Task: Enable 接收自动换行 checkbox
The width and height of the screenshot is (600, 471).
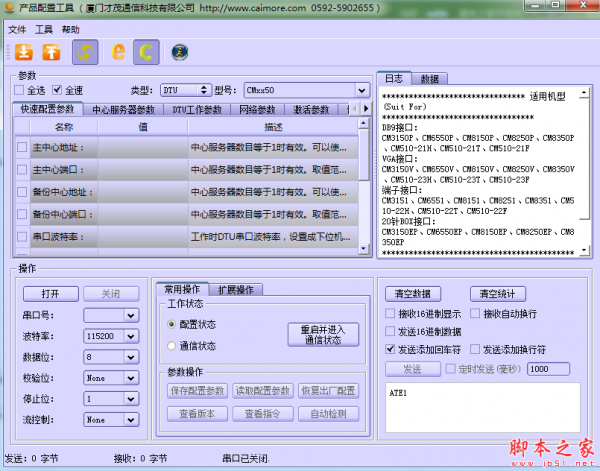Action: click(475, 314)
